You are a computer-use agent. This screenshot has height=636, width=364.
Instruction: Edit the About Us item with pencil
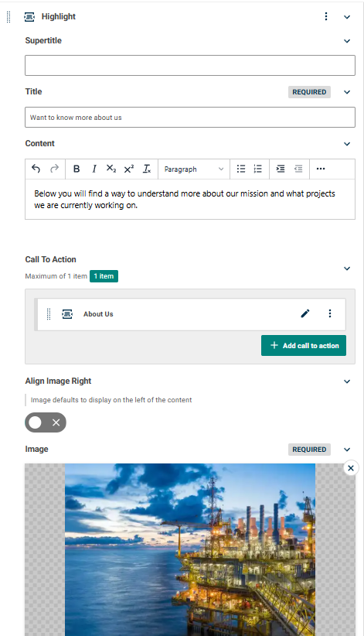coord(305,313)
